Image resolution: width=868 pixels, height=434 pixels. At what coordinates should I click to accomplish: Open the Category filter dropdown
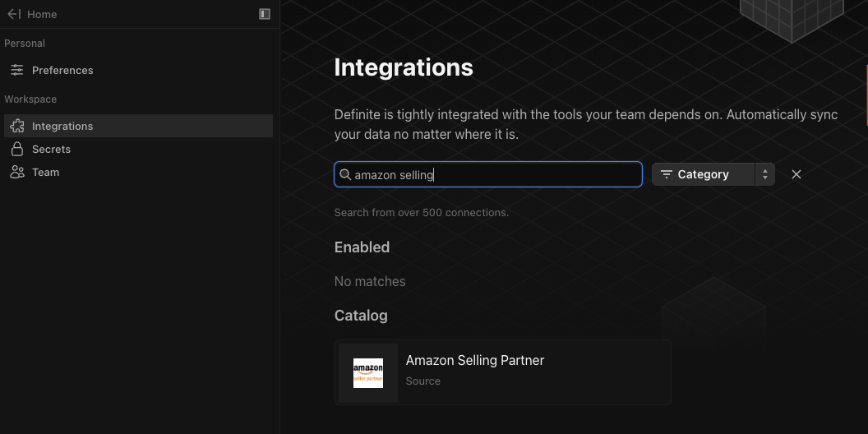pyautogui.click(x=713, y=174)
